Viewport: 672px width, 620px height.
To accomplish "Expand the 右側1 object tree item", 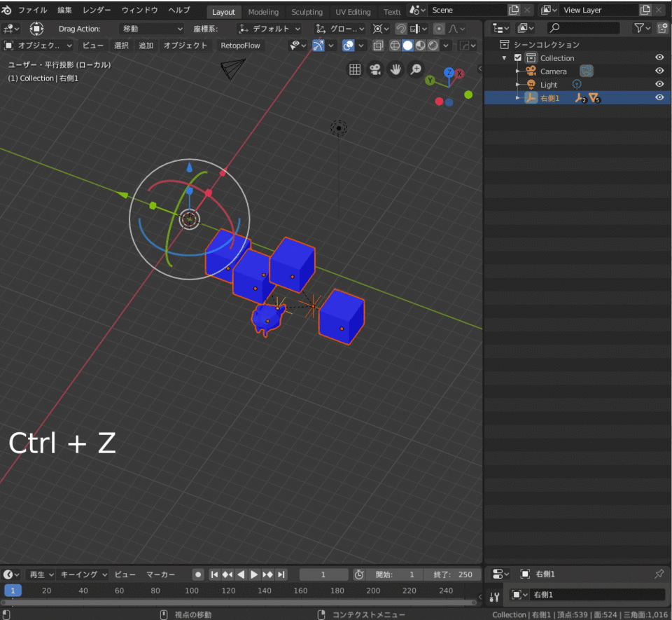I will (x=518, y=98).
